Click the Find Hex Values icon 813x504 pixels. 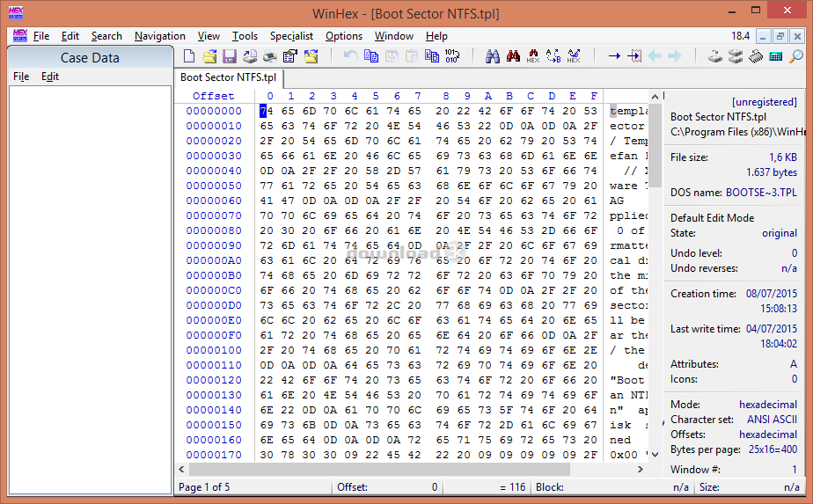[533, 56]
